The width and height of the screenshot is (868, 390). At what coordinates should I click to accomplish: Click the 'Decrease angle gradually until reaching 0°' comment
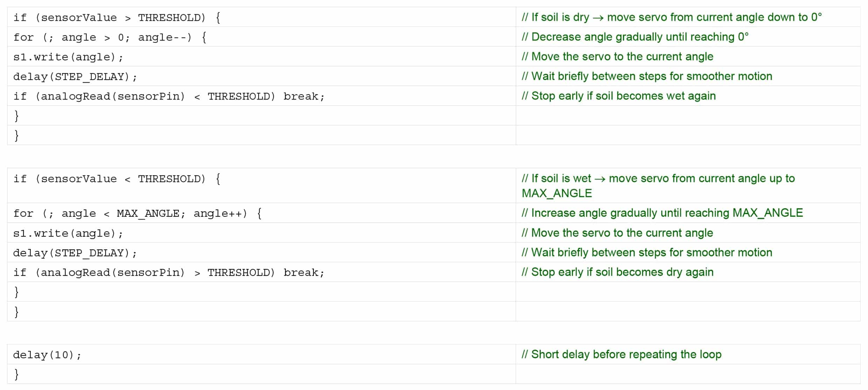coord(635,37)
